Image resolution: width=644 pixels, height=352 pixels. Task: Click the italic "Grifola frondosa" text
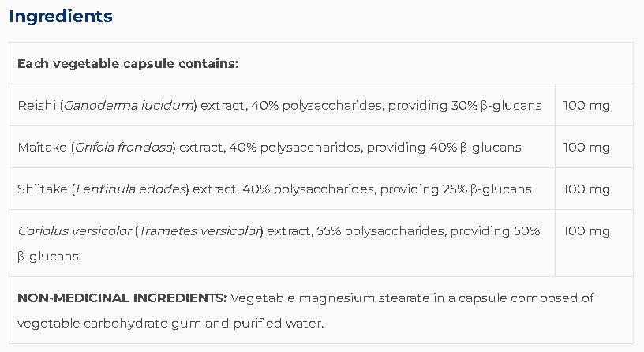pos(124,147)
